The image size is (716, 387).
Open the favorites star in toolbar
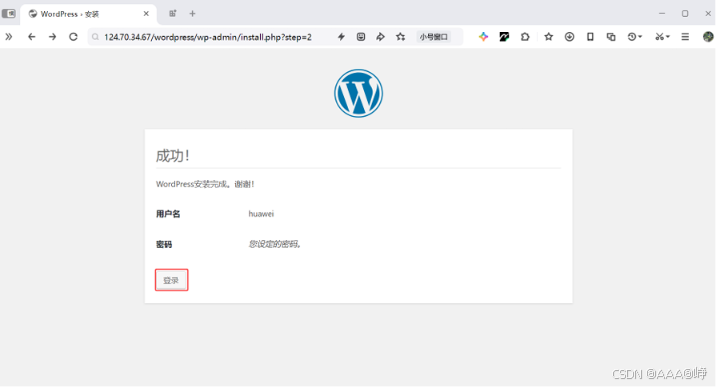(x=548, y=37)
